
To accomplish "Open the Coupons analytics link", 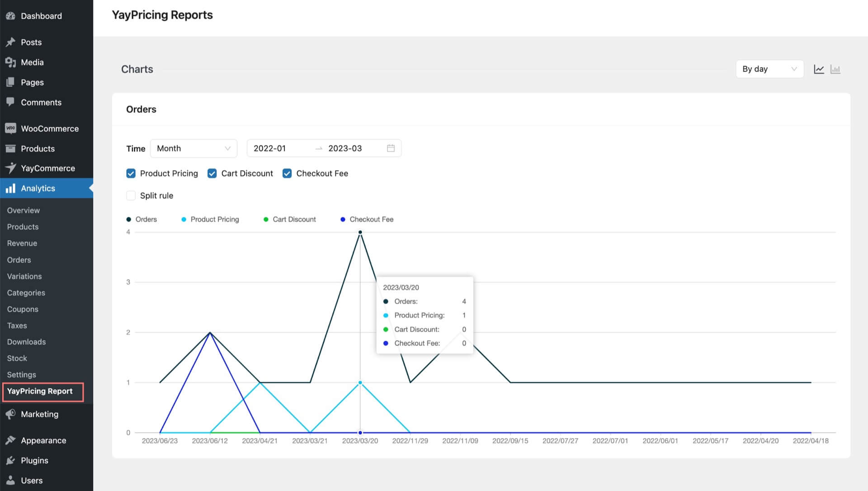I will 23,310.
